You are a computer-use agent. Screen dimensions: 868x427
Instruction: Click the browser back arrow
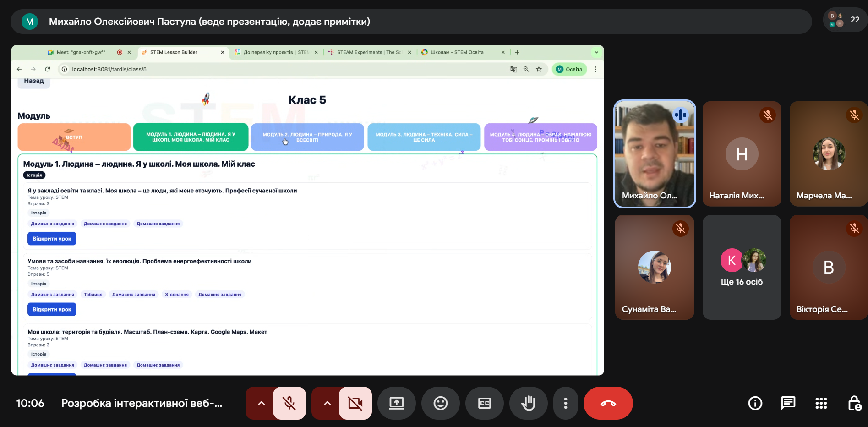tap(19, 69)
